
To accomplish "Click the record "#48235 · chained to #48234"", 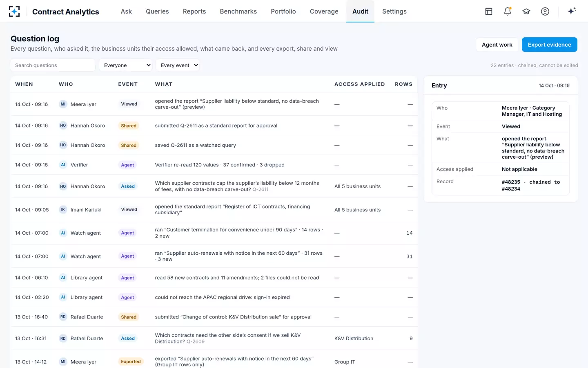I will 531,185.
